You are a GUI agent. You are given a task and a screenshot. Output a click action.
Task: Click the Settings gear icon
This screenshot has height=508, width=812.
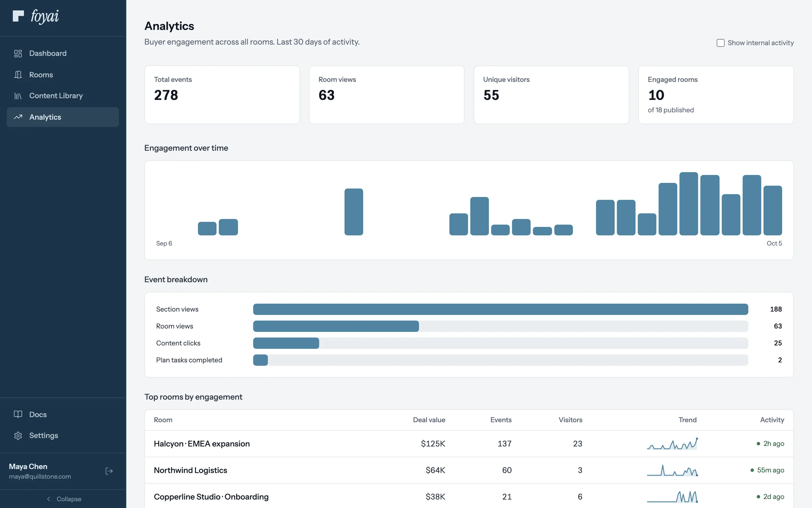[x=18, y=436]
